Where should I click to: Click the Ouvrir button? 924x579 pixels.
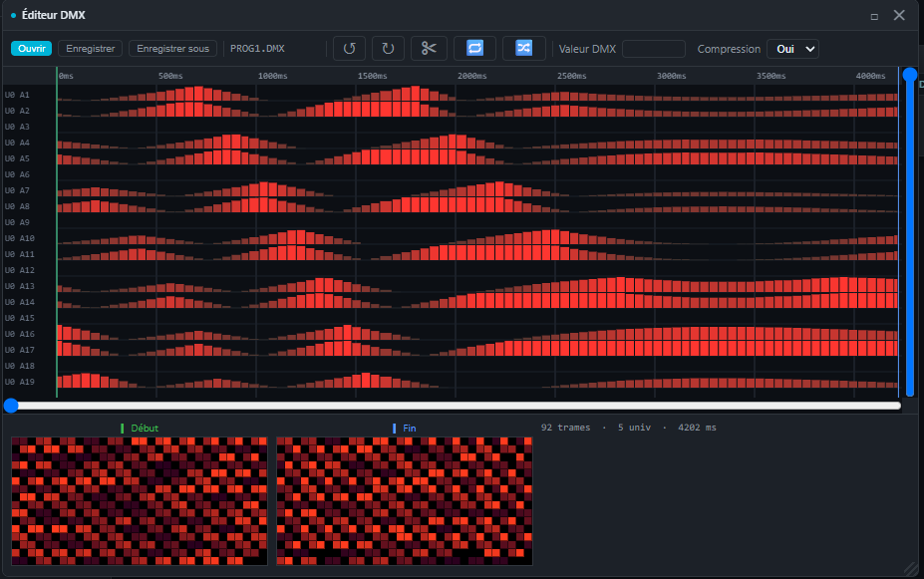tap(31, 48)
